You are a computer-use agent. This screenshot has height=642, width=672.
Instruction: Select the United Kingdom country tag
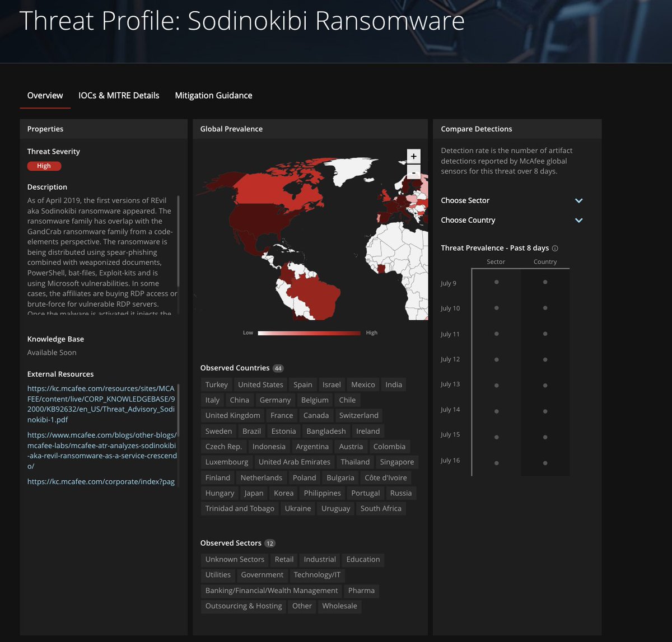pyautogui.click(x=232, y=415)
